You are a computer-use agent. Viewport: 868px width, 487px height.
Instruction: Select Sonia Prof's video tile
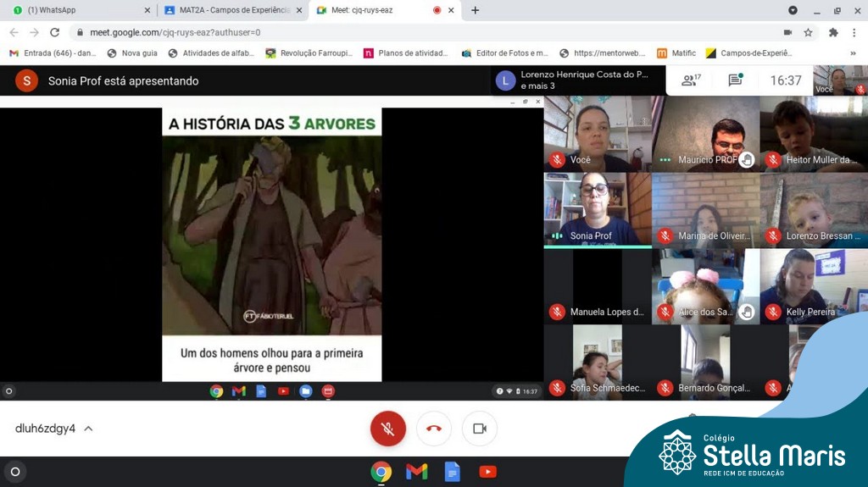pyautogui.click(x=598, y=209)
